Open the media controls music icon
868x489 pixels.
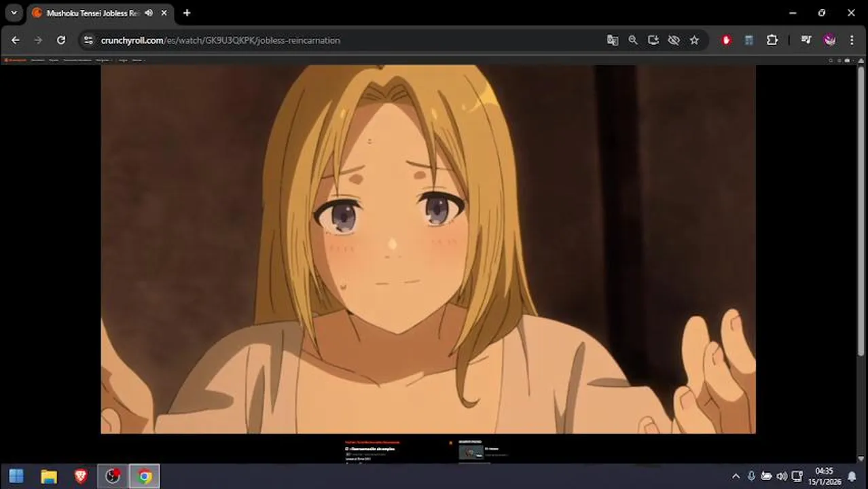(x=806, y=40)
